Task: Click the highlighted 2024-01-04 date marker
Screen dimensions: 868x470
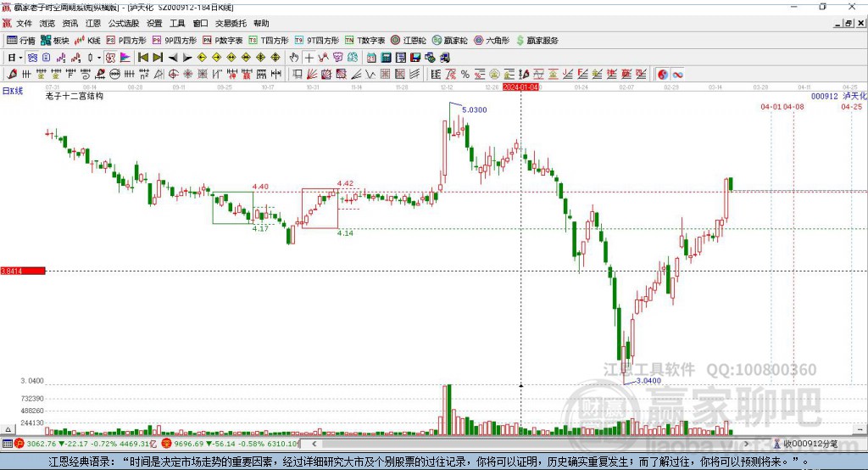Action: point(521,87)
